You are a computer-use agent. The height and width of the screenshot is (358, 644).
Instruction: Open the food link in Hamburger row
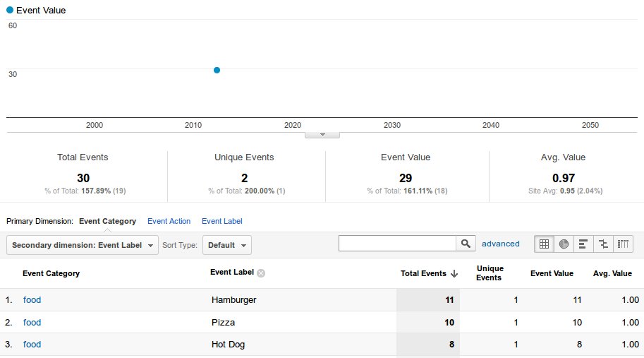pyautogui.click(x=32, y=299)
